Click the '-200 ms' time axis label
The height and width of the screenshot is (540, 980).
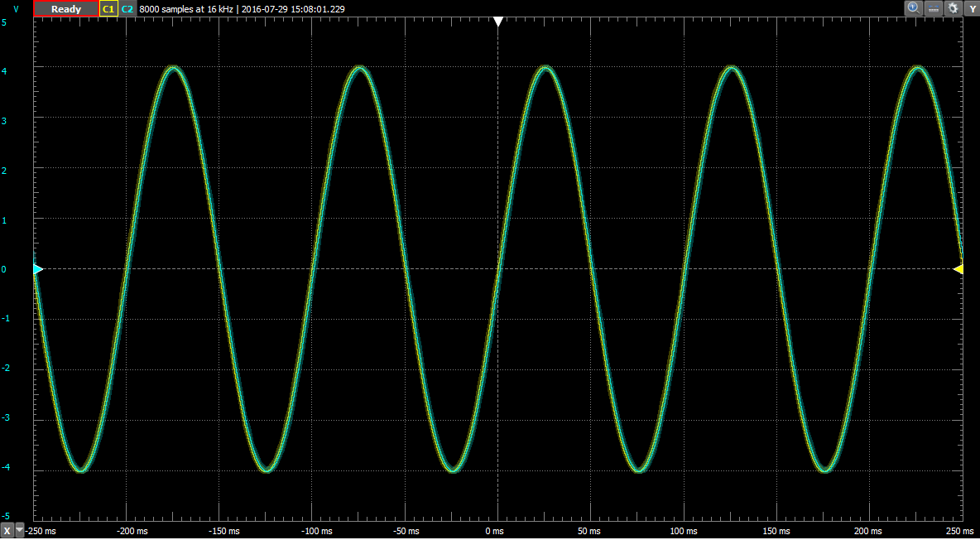[134, 531]
